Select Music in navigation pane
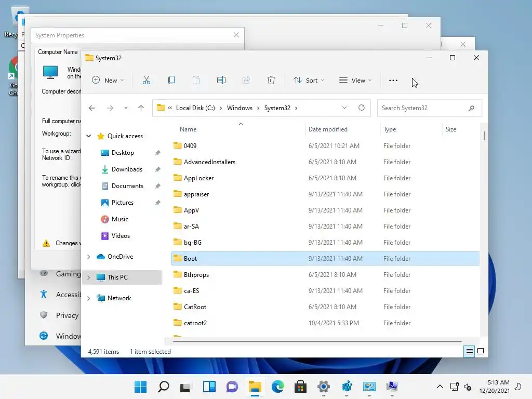Image resolution: width=532 pixels, height=399 pixels. pos(120,219)
